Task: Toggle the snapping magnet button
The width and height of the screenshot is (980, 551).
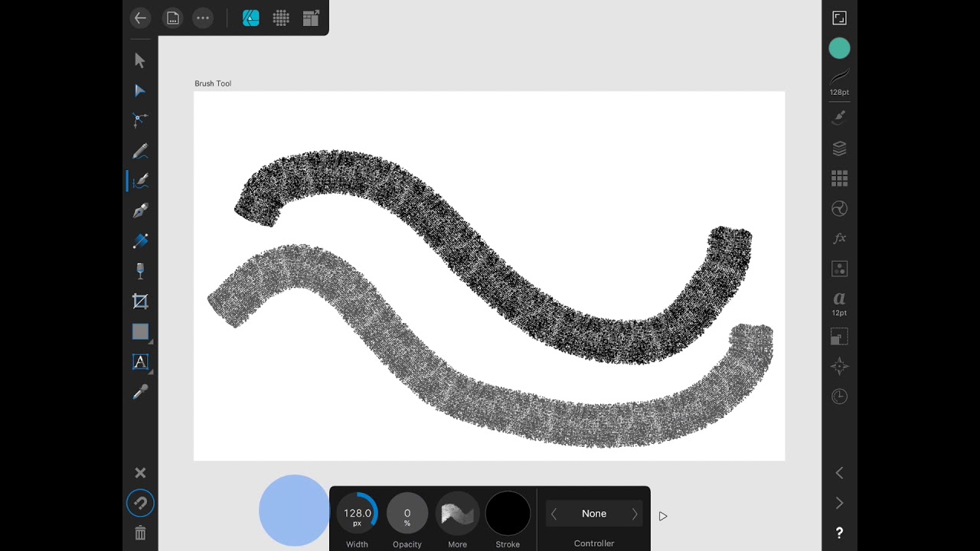Action: [140, 503]
